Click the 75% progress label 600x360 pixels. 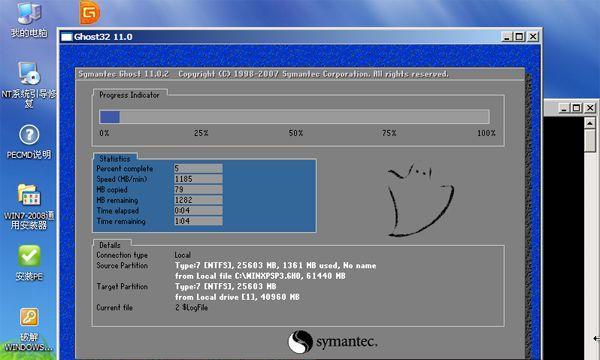point(389,133)
